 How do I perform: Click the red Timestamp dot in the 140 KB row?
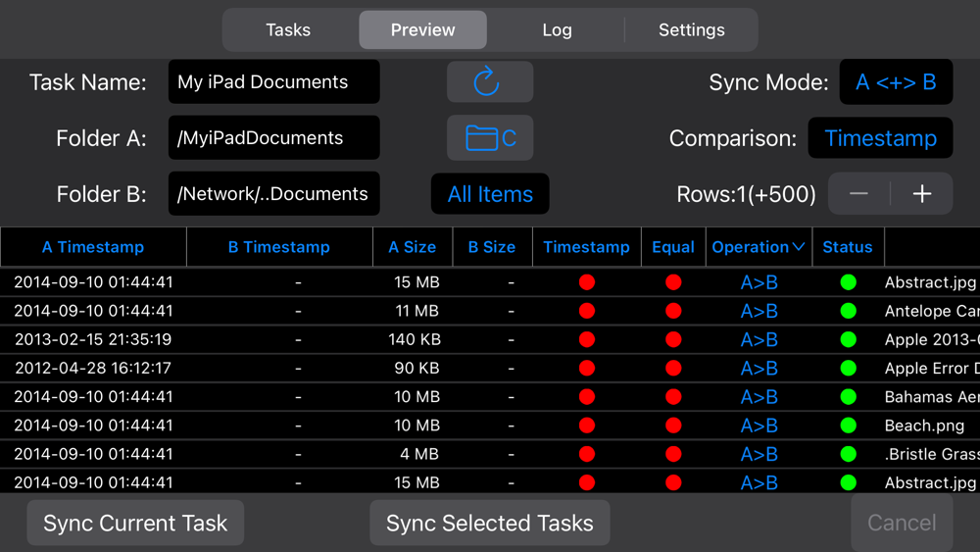(587, 339)
